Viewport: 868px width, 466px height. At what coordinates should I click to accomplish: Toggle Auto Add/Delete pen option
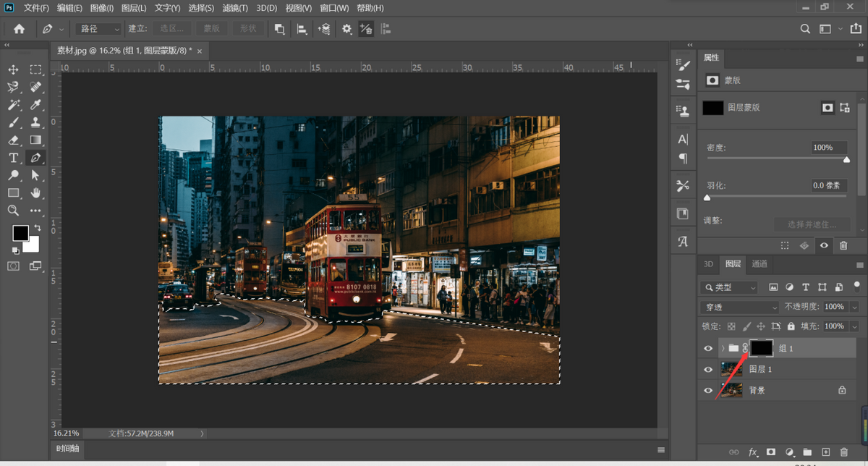coord(366,29)
